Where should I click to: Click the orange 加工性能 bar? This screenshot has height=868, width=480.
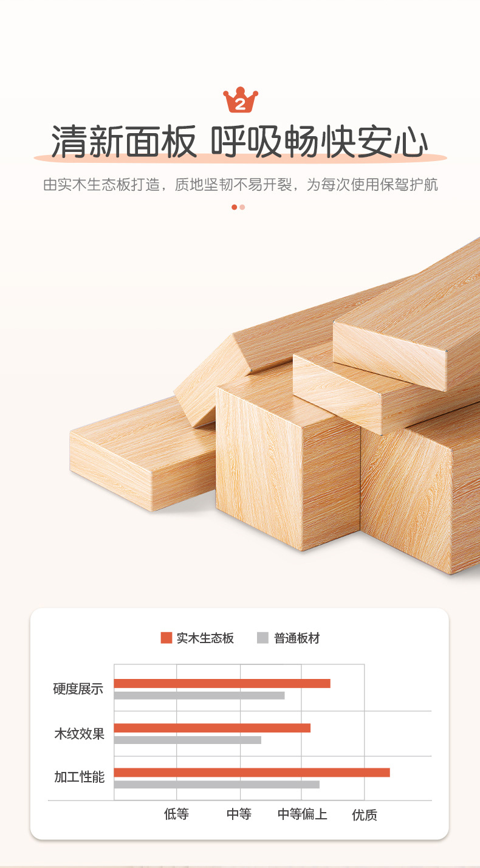click(x=252, y=773)
